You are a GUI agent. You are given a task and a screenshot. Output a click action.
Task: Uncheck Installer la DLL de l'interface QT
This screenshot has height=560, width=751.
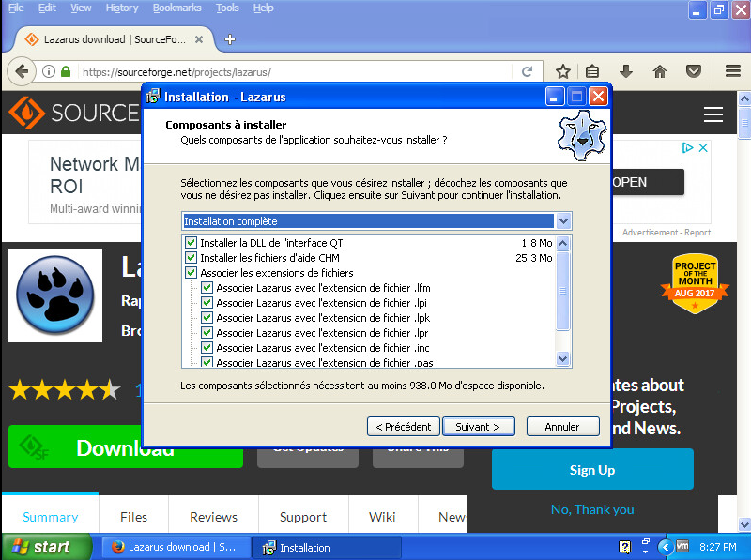pos(191,243)
